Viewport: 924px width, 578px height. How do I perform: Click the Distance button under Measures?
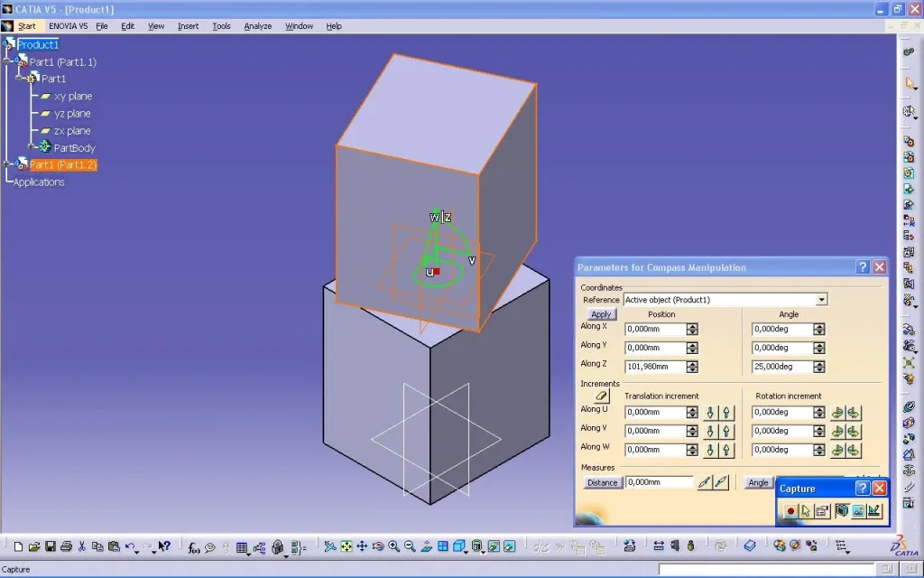602,482
